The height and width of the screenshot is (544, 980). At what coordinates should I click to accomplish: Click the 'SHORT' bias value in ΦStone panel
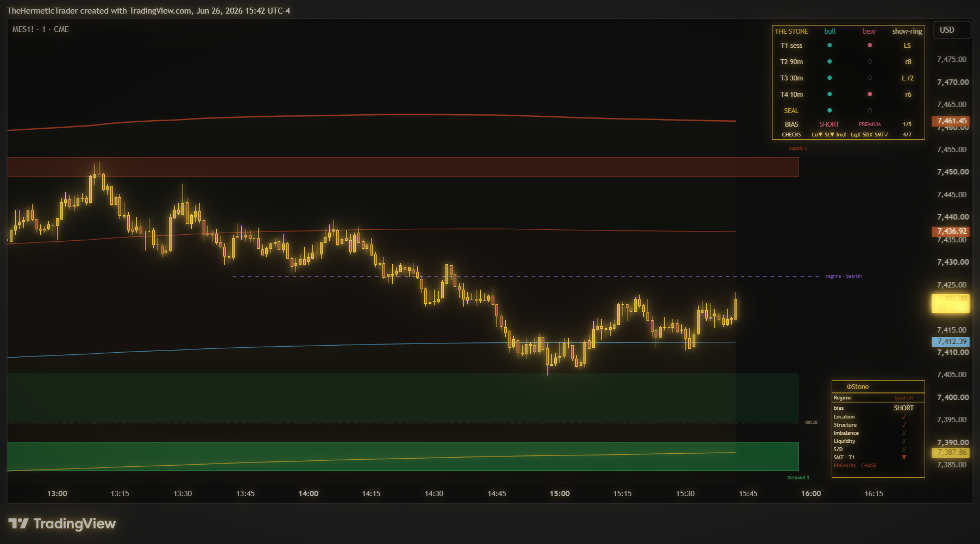tap(904, 408)
